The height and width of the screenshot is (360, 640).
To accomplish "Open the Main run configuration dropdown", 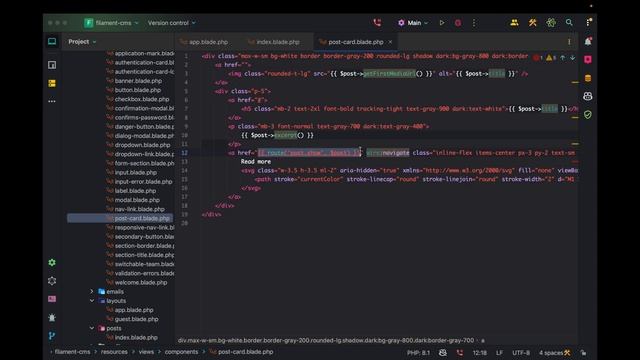I will point(413,23).
